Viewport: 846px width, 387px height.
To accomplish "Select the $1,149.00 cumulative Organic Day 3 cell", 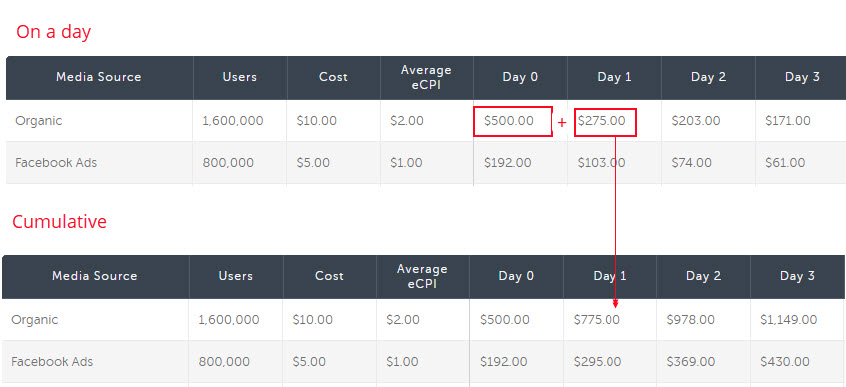I will 789,320.
